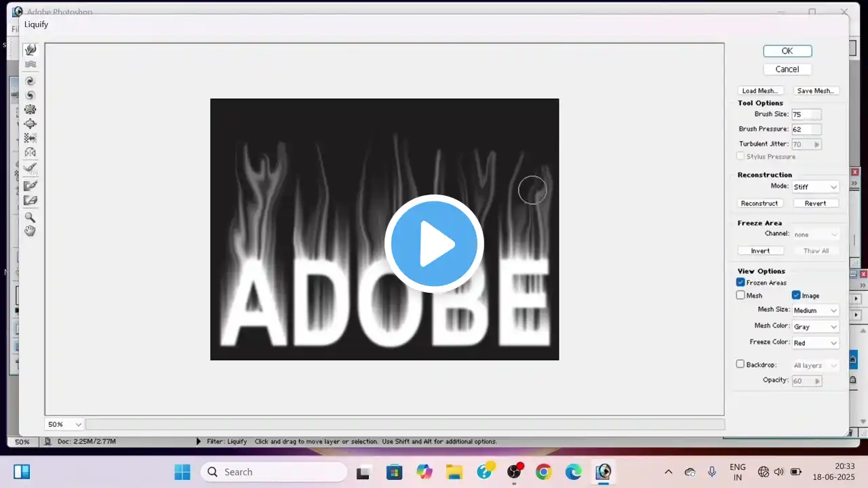Select the Bloat tool
868x488 pixels.
pyautogui.click(x=30, y=123)
